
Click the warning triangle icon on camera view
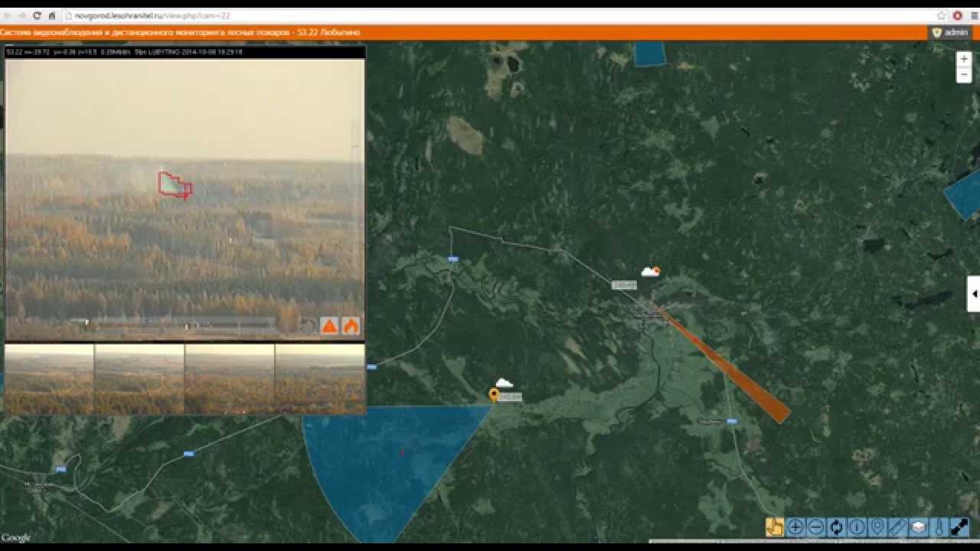pos(329,326)
